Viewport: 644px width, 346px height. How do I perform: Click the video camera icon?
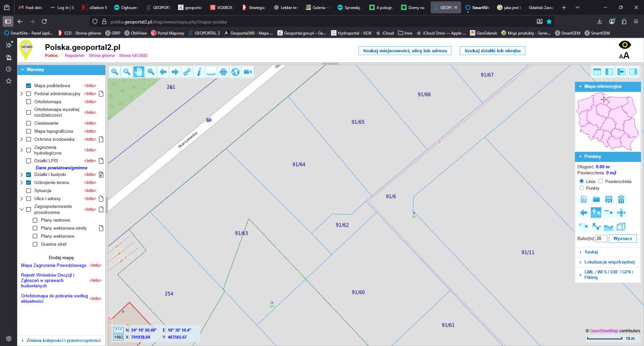click(x=248, y=72)
